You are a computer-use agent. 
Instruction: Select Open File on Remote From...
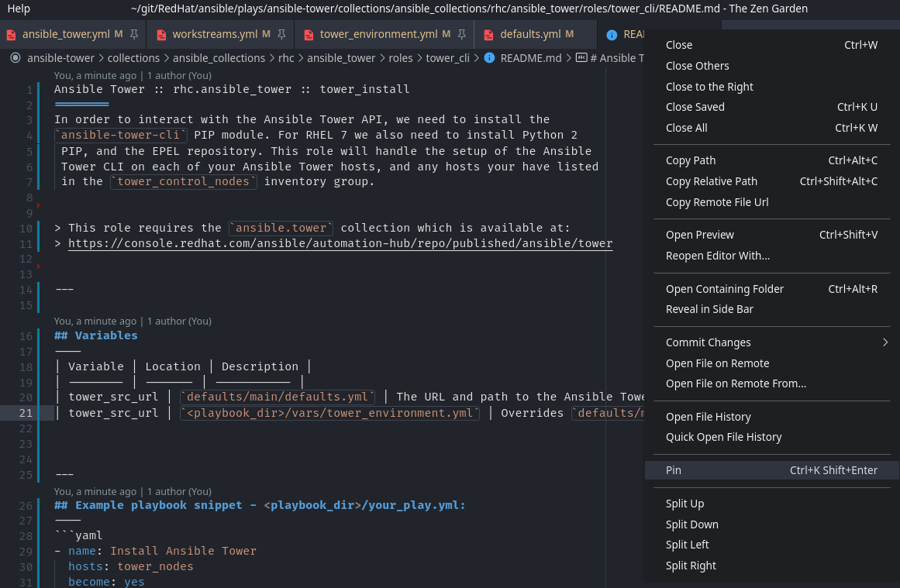tap(771, 383)
